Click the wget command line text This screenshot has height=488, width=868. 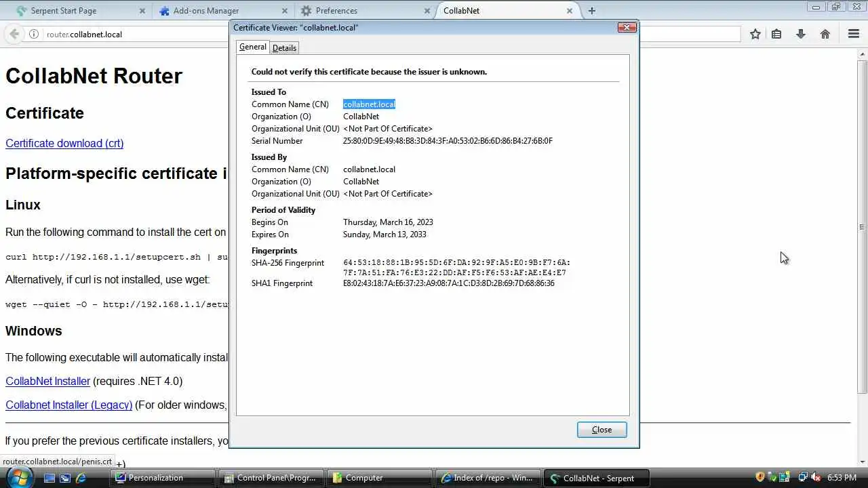[x=117, y=304]
